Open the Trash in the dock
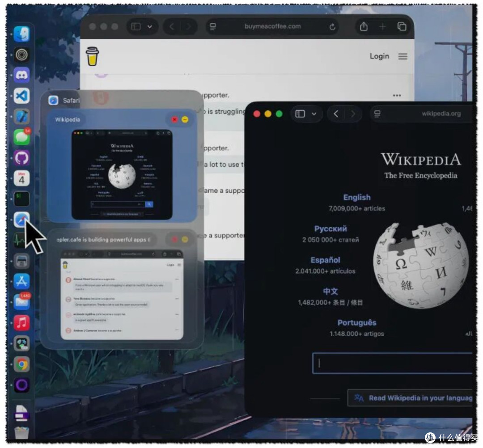Image resolution: width=483 pixels, height=448 pixels. pyautogui.click(x=21, y=433)
